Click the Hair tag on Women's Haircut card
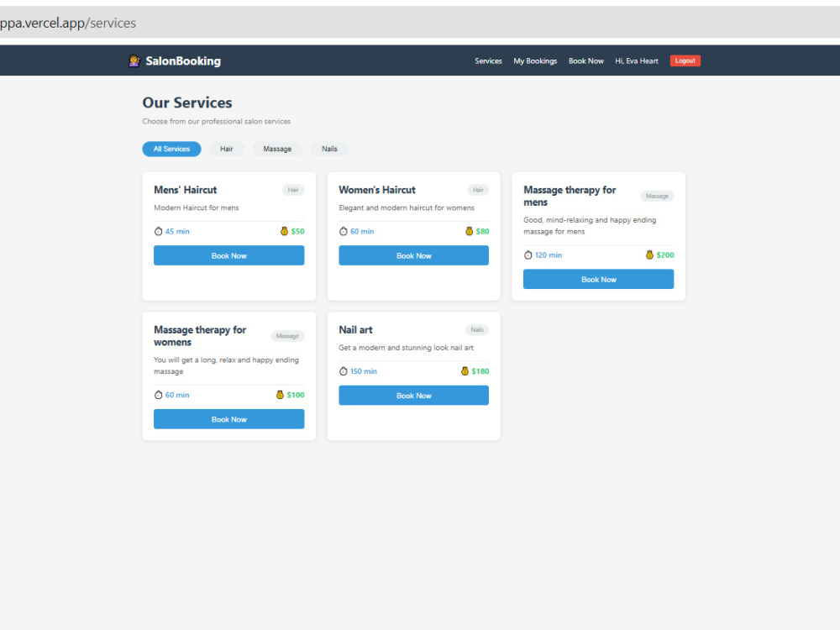Viewport: 840px width, 630px height. coord(479,190)
